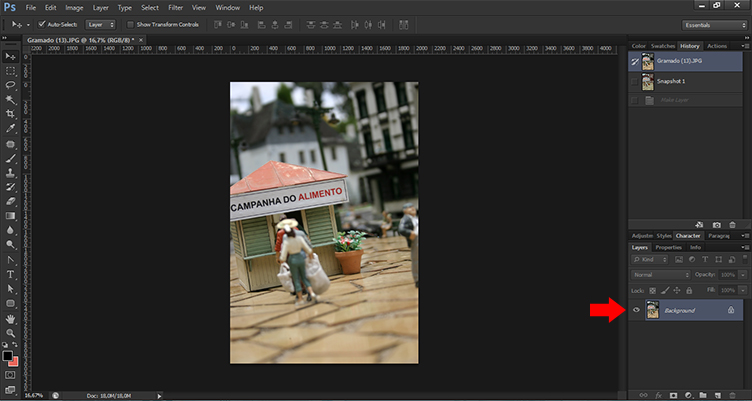Enable Show Transform Controls checkbox

tap(130, 24)
